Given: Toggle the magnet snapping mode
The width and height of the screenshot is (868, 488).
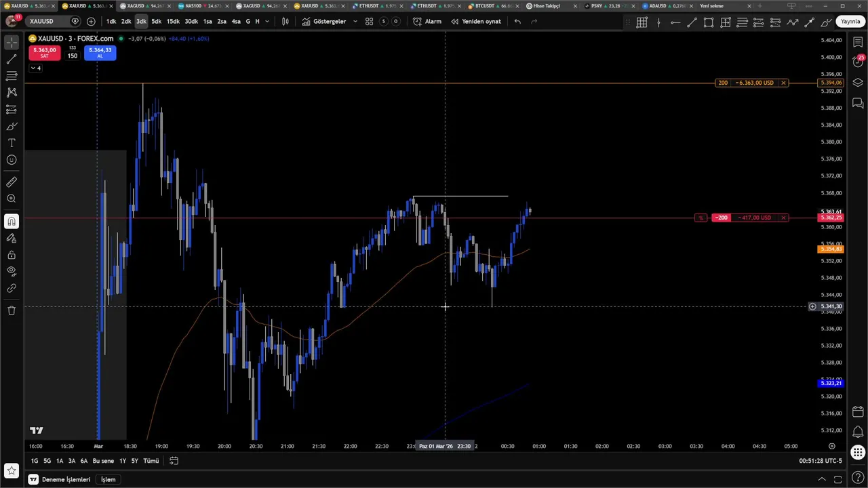Looking at the screenshot, I should coord(12,221).
